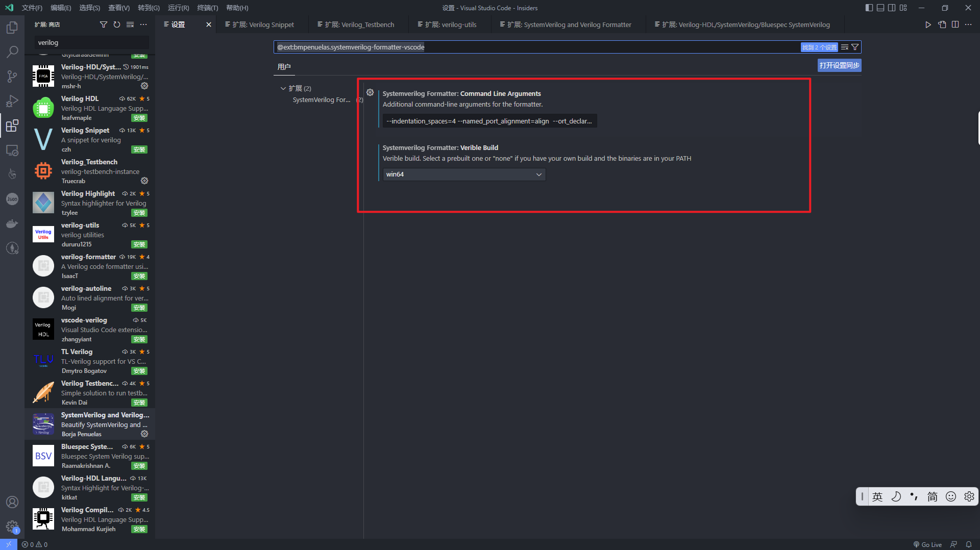Collapse the 扩展 (2) settings section

pyautogui.click(x=283, y=88)
